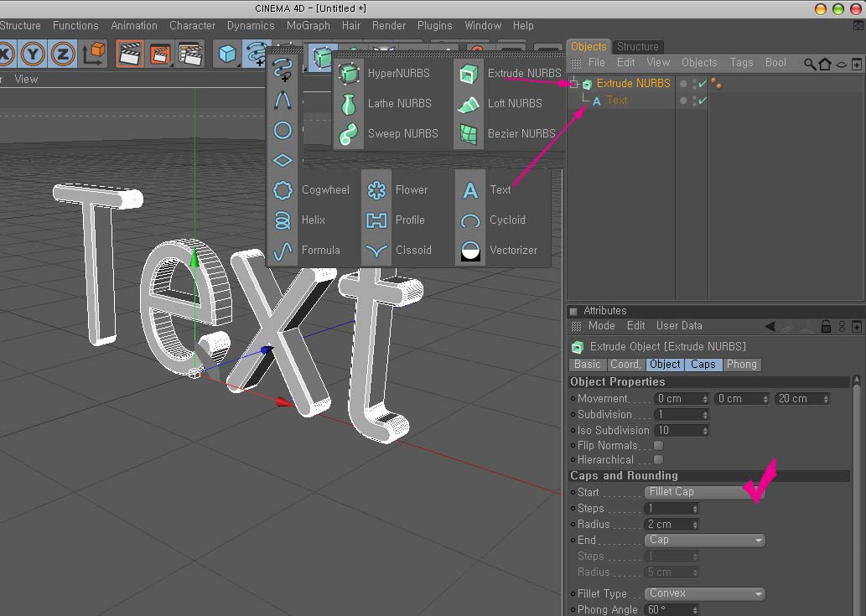Switch to the Structure tab
The height and width of the screenshot is (616, 866).
(638, 46)
